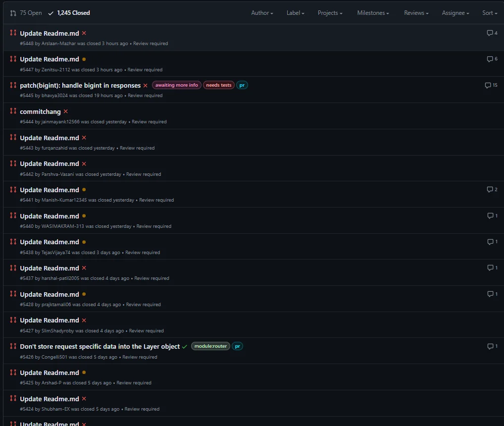Open the comment icon on PR #5428
Viewport: 504px width, 426px height.
coord(493,294)
